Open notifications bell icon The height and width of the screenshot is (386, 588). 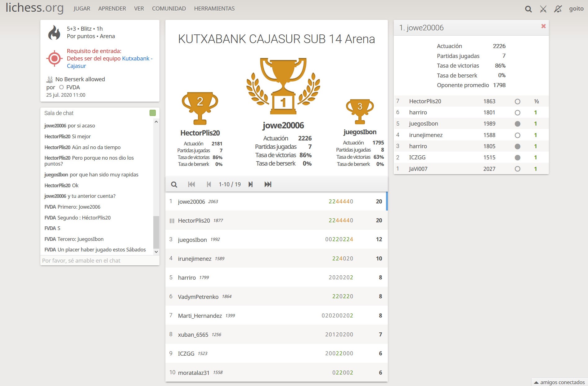(558, 9)
